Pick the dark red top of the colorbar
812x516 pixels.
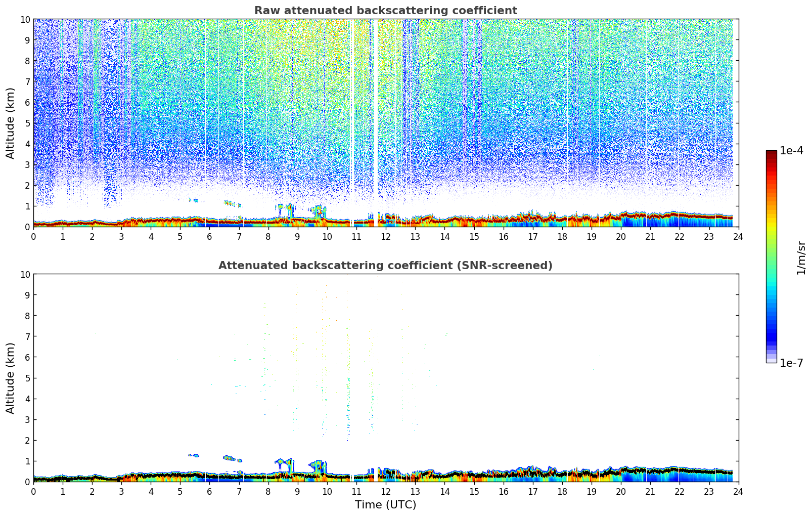pyautogui.click(x=771, y=155)
